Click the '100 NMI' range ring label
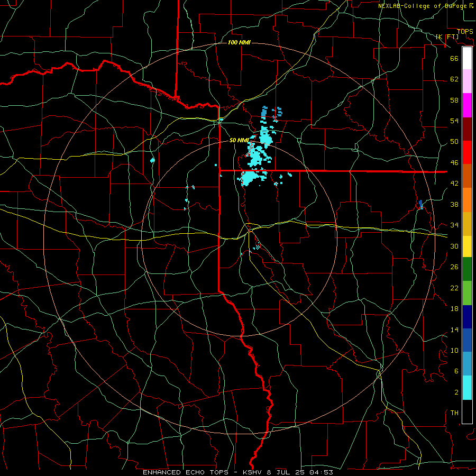The width and height of the screenshot is (476, 476). point(239,42)
